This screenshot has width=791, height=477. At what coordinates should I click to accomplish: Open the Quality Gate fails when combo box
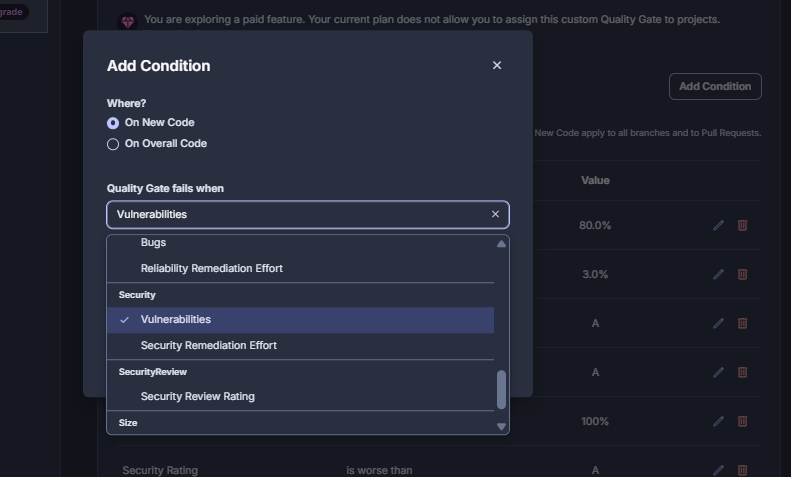[308, 214]
